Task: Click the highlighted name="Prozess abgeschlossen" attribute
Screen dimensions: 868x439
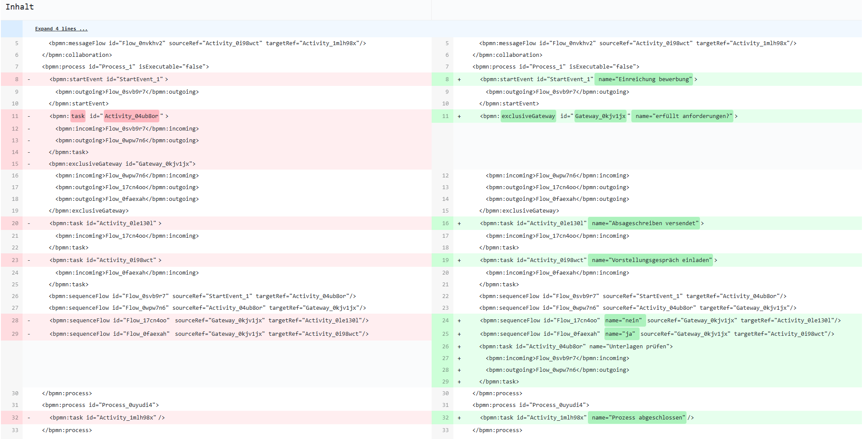Action: point(637,418)
